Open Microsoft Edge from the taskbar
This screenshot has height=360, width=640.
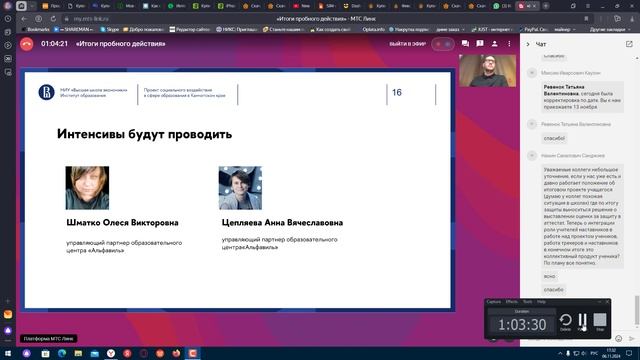pyautogui.click(x=62, y=353)
